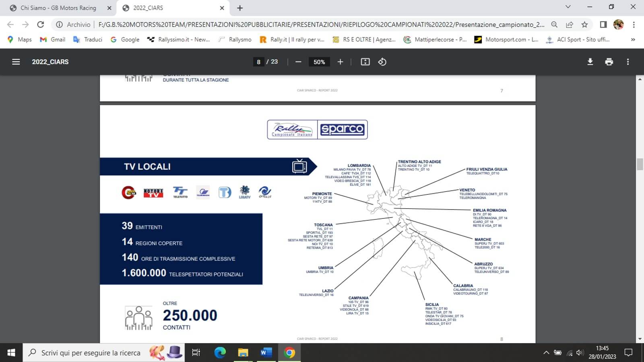Open the Rally.it bookmark
Screen dimensions: 644x362
[x=292, y=39]
